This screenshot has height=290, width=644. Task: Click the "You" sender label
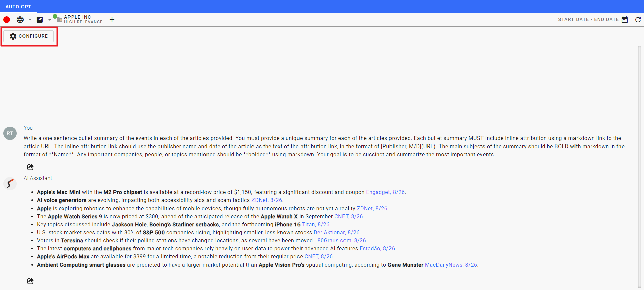pos(28,128)
